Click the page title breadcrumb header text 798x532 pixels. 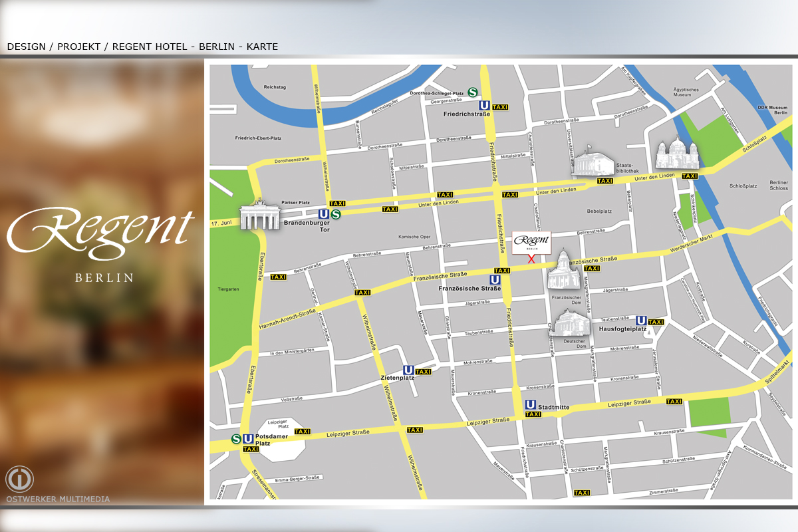(142, 47)
